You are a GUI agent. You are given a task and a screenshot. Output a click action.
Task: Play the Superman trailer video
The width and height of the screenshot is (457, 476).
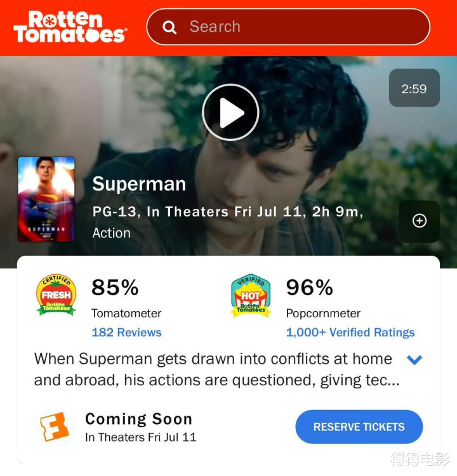(x=230, y=112)
